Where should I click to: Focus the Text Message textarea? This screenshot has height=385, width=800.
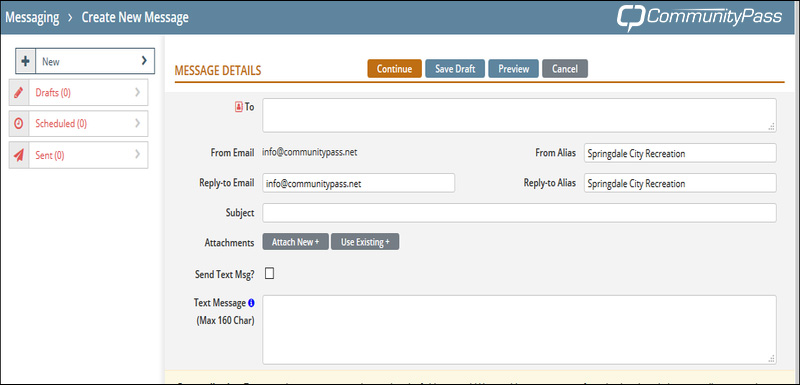[519, 329]
